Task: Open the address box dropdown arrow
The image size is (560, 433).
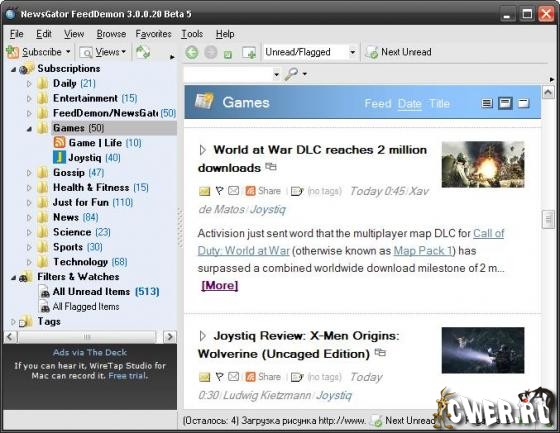Action: (276, 74)
